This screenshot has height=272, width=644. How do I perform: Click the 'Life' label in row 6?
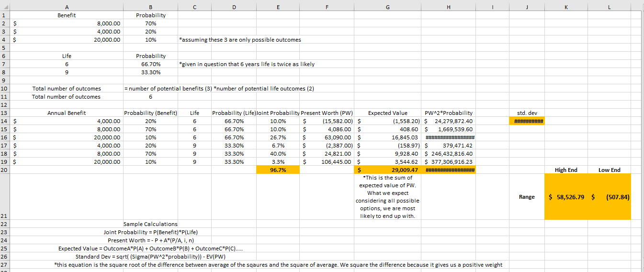click(67, 56)
